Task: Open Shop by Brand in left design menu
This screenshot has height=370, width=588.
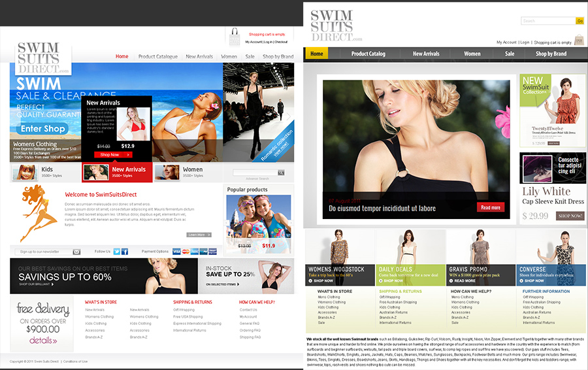Action: [x=278, y=57]
